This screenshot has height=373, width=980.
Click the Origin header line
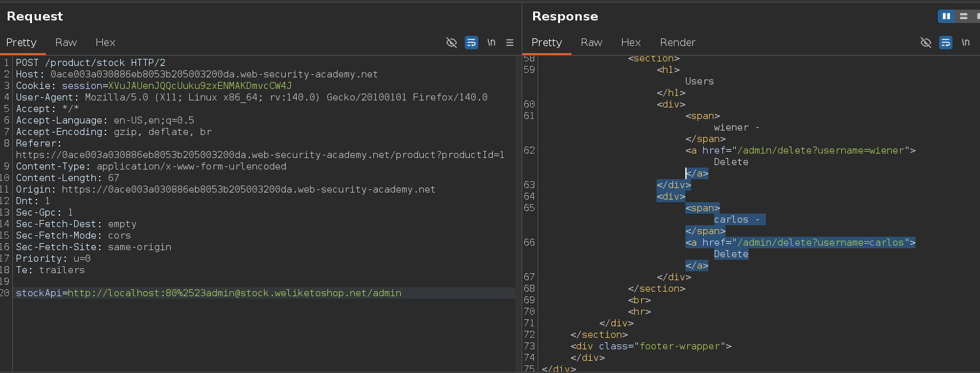click(x=226, y=189)
